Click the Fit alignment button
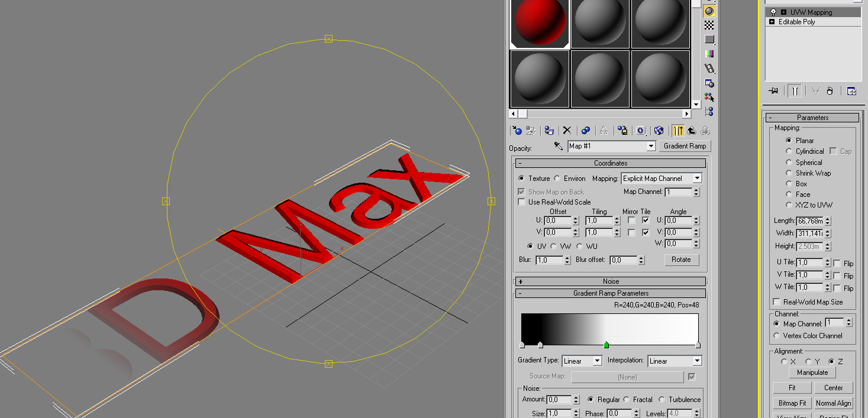 click(792, 388)
